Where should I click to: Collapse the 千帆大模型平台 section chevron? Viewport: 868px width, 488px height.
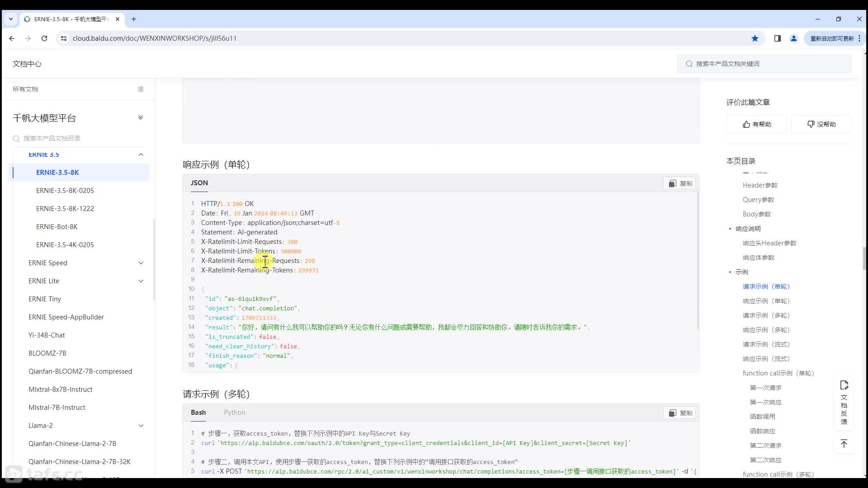point(141,117)
